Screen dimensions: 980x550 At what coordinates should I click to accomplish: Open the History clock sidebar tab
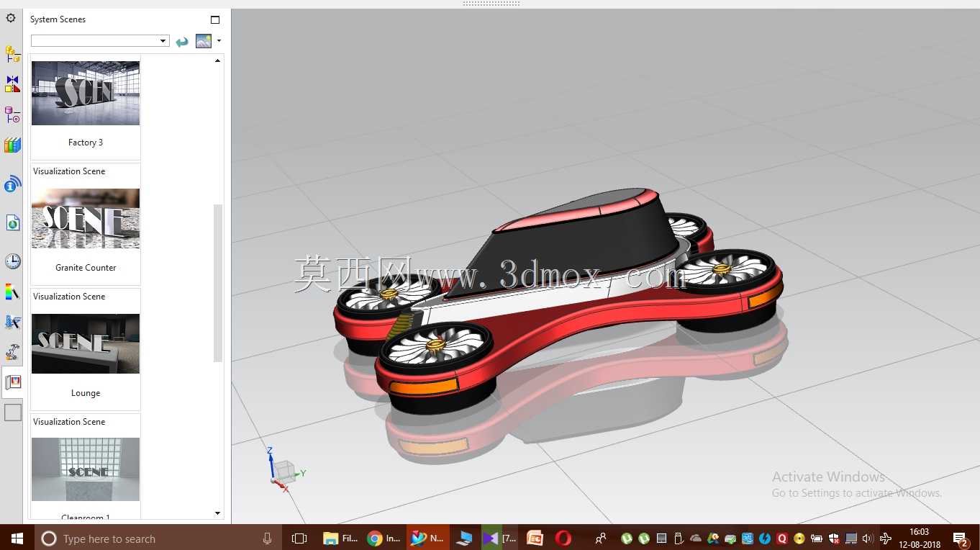click(x=12, y=261)
